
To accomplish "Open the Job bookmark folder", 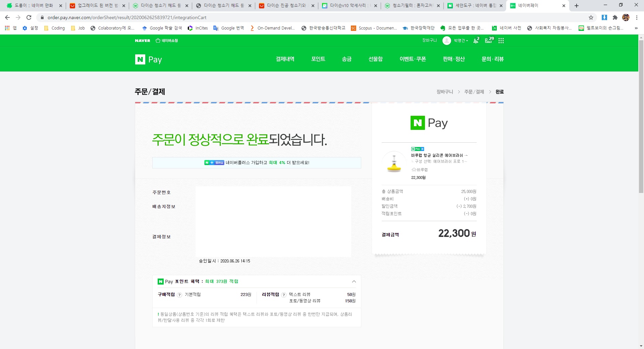I will click(x=78, y=28).
